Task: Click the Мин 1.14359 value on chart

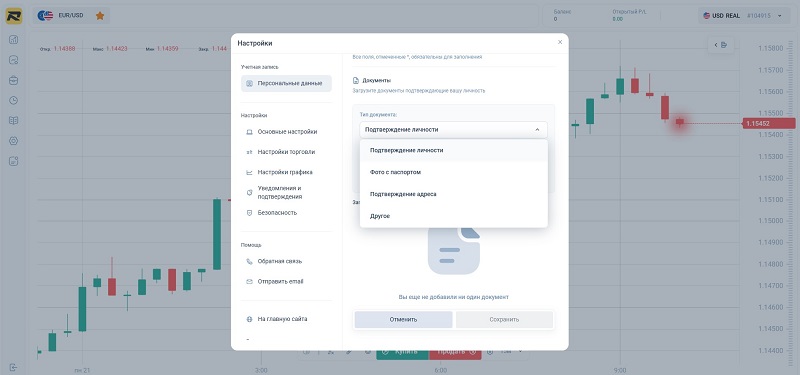Action: pos(167,49)
